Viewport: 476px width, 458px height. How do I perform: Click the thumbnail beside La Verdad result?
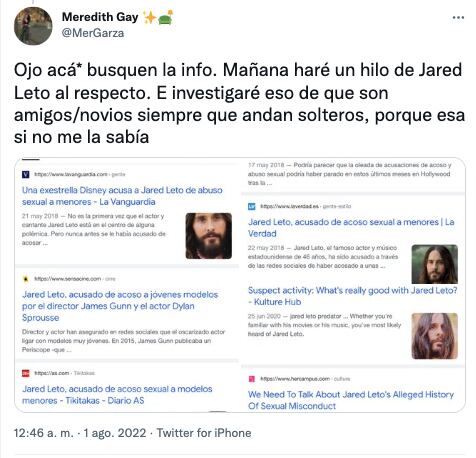tap(435, 264)
